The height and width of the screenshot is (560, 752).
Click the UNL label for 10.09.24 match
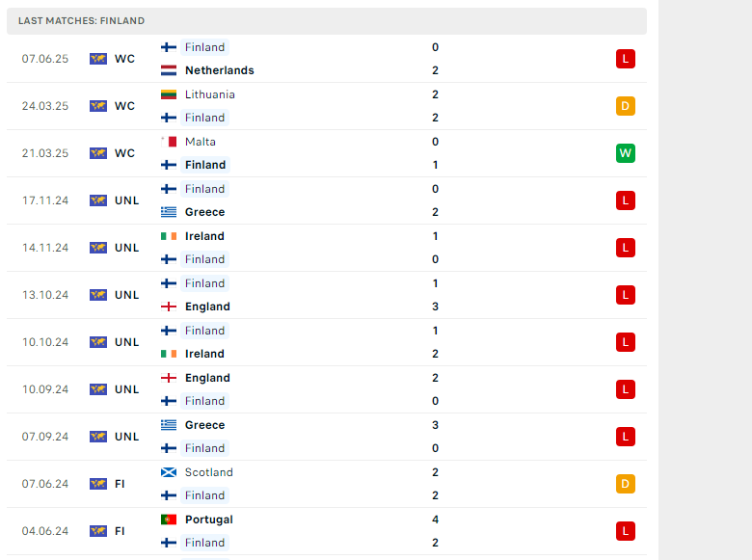tap(126, 389)
